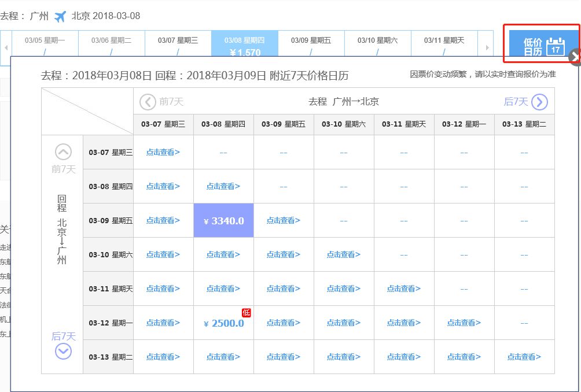Click the airplane icon between 广州 and 北京
Image resolution: width=581 pixels, height=392 pixels.
[x=60, y=16]
